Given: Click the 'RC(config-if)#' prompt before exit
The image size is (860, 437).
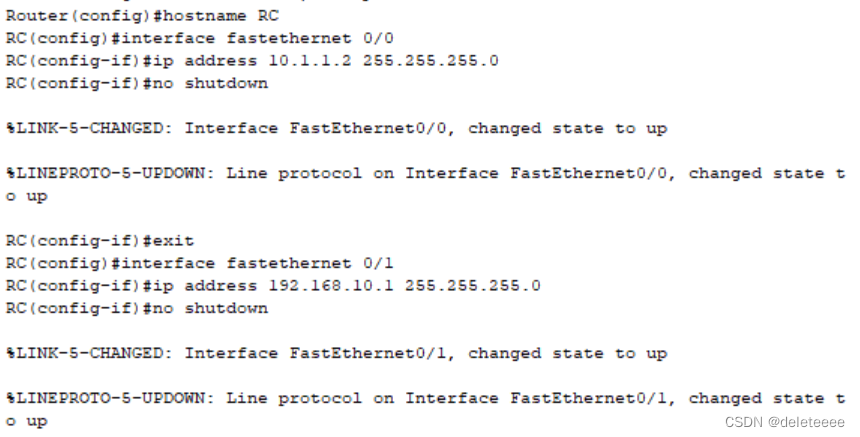Looking at the screenshot, I should (x=74, y=241).
